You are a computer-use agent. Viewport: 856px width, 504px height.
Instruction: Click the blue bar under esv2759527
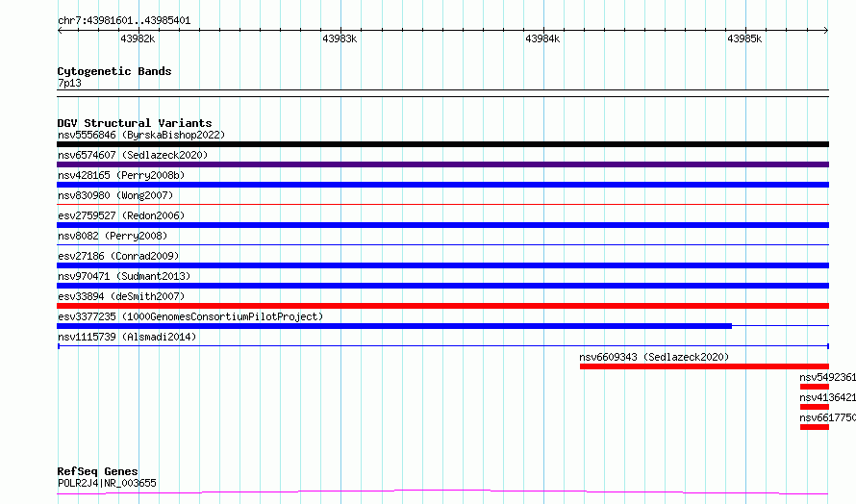point(442,225)
